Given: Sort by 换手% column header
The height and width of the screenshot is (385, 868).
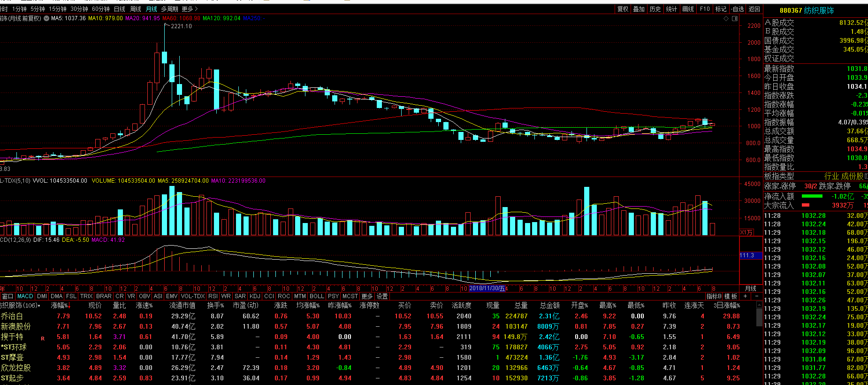Looking at the screenshot, I should pos(216,306).
